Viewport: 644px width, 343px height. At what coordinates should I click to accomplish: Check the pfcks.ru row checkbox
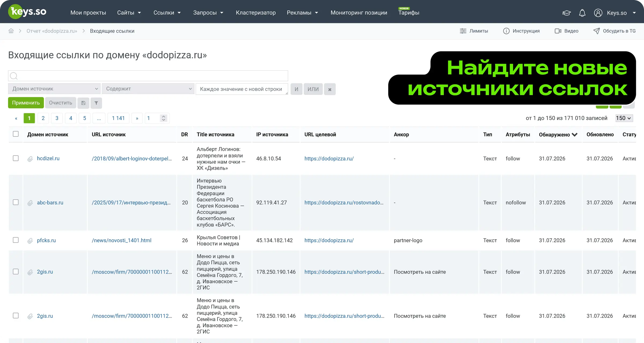pyautogui.click(x=16, y=240)
